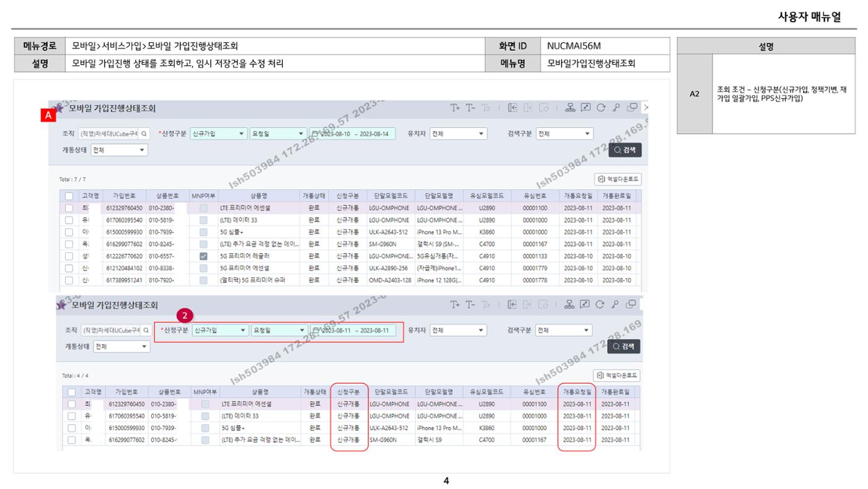The width and height of the screenshot is (868, 489).
Task: Click the T+ font enlarge icon in Total 7/7 window
Action: tap(456, 109)
